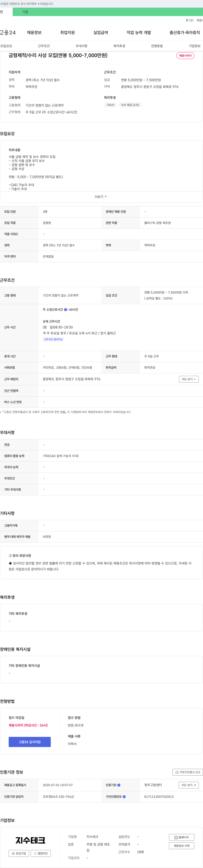Screen dimensions: 203x868
Task: Click the help icon next to 인증기관
Action: 119,785
